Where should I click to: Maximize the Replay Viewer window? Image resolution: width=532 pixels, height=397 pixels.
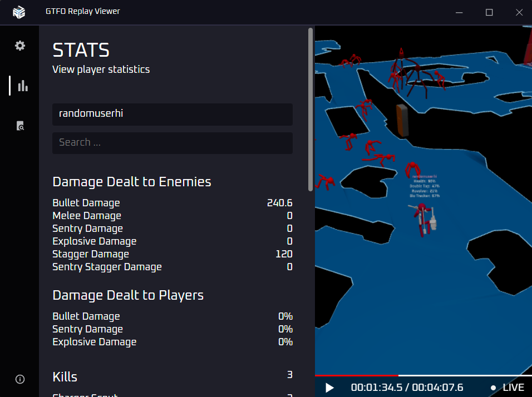(489, 13)
